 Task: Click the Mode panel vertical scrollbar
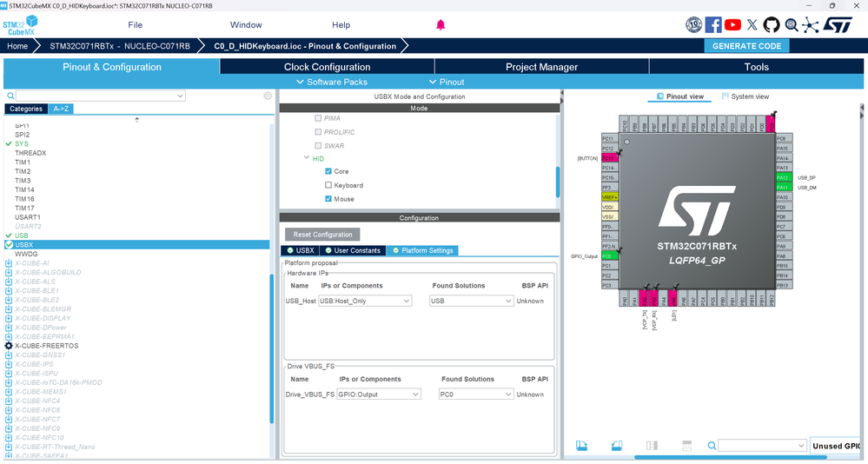558,182
